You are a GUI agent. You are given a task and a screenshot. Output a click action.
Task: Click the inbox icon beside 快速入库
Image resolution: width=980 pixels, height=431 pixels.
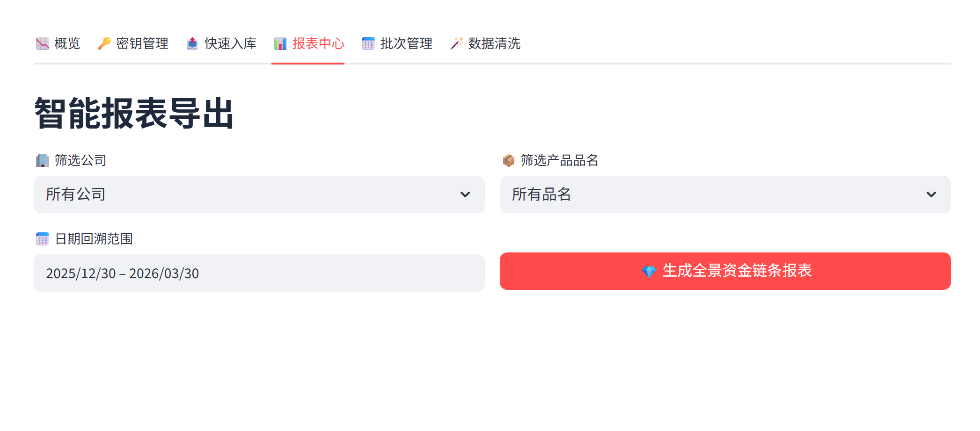pyautogui.click(x=191, y=43)
